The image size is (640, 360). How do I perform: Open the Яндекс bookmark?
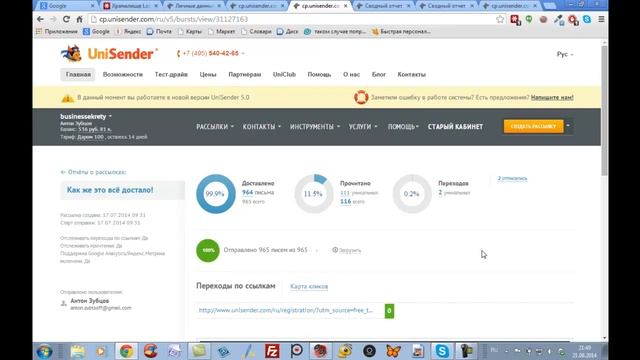point(129,31)
